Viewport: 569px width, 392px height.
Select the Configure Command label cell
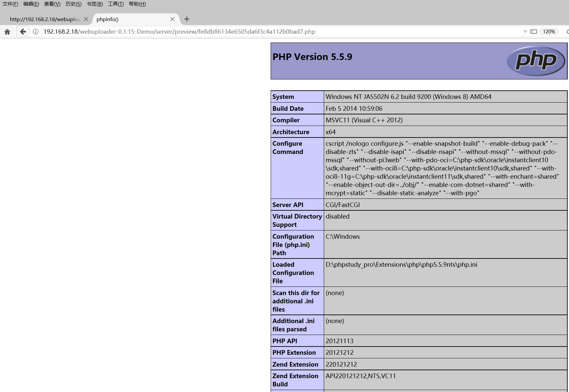pos(297,168)
